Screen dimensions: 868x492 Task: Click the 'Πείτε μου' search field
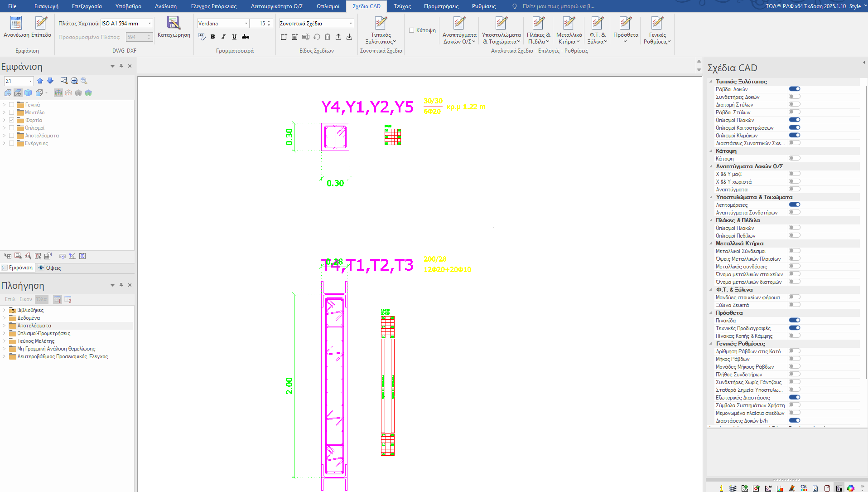[x=558, y=6]
